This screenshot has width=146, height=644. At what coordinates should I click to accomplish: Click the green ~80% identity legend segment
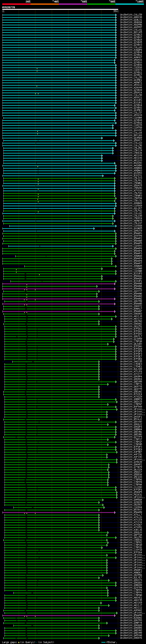(x=101, y=4)
